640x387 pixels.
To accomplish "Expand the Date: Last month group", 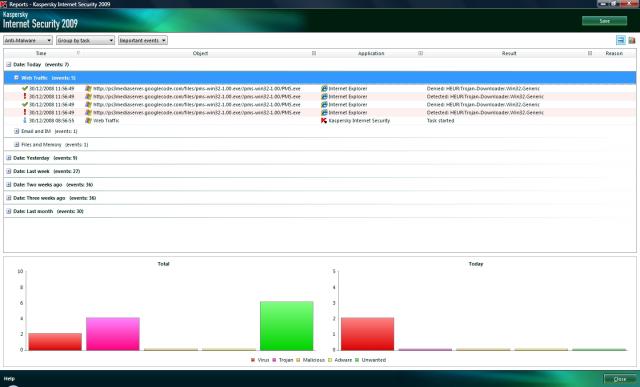I will coord(9,211).
